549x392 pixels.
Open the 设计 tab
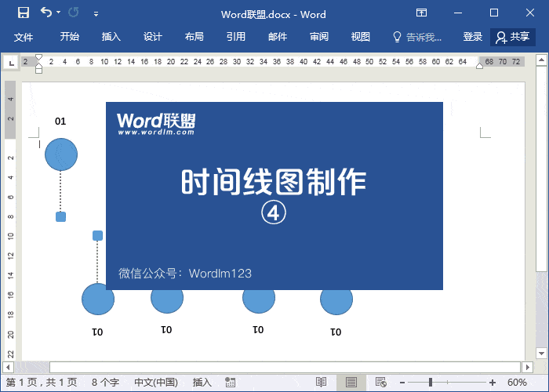tap(153, 37)
